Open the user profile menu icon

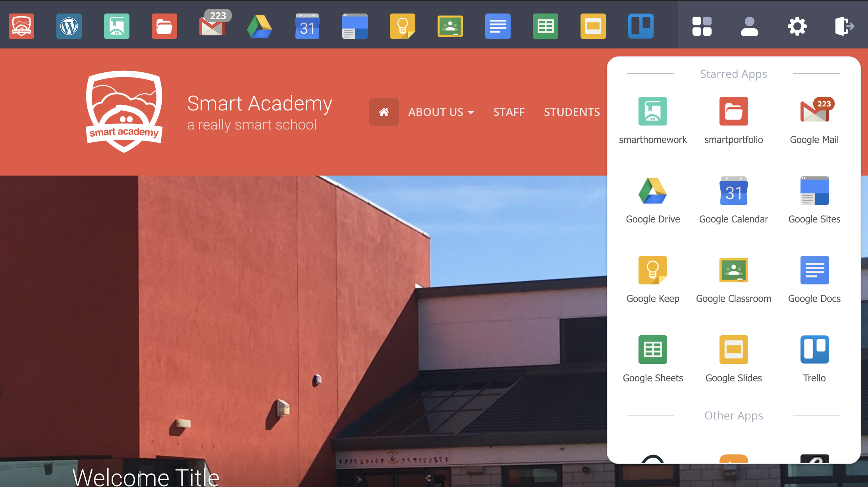pos(749,26)
